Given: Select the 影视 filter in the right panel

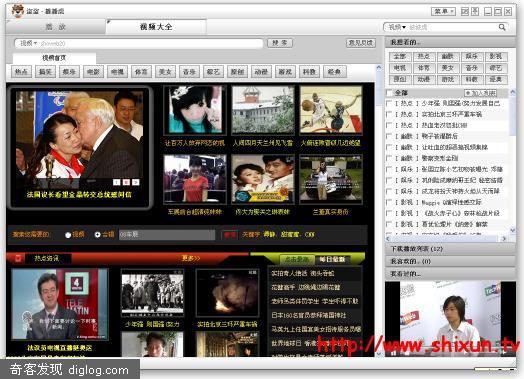Looking at the screenshot, I should pyautogui.click(x=496, y=56).
